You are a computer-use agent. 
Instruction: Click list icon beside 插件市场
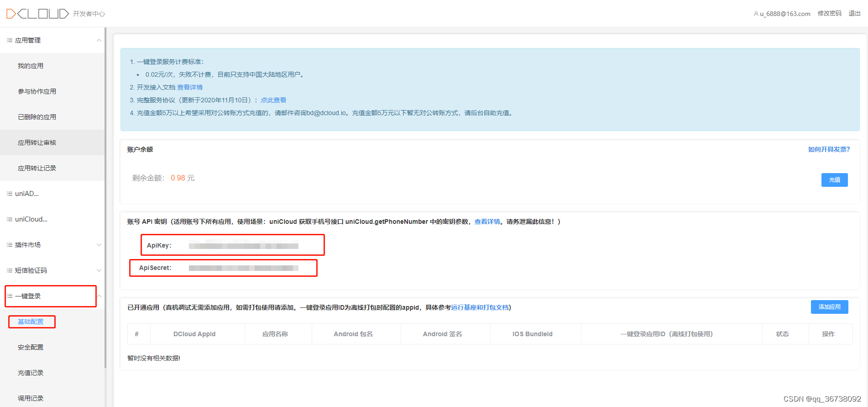click(x=9, y=245)
